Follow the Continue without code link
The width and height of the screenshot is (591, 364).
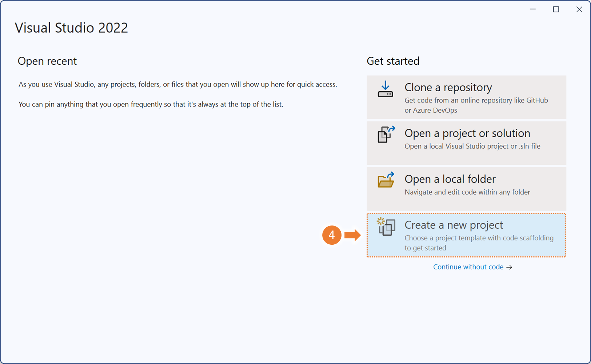(x=468, y=267)
